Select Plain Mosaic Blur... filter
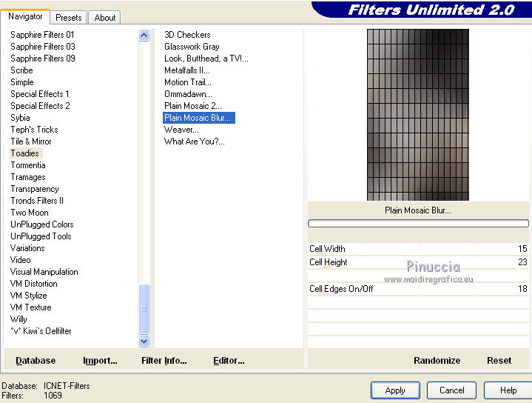532x403 pixels. click(199, 118)
